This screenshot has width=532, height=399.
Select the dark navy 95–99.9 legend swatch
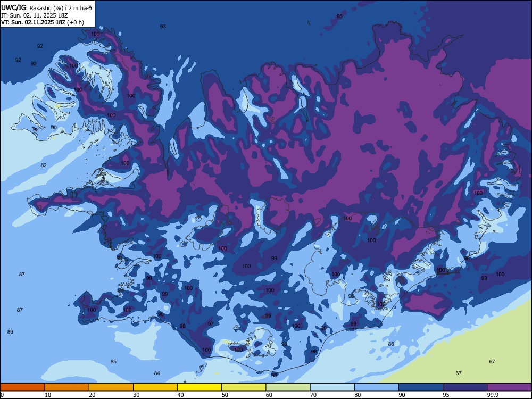coord(465,387)
